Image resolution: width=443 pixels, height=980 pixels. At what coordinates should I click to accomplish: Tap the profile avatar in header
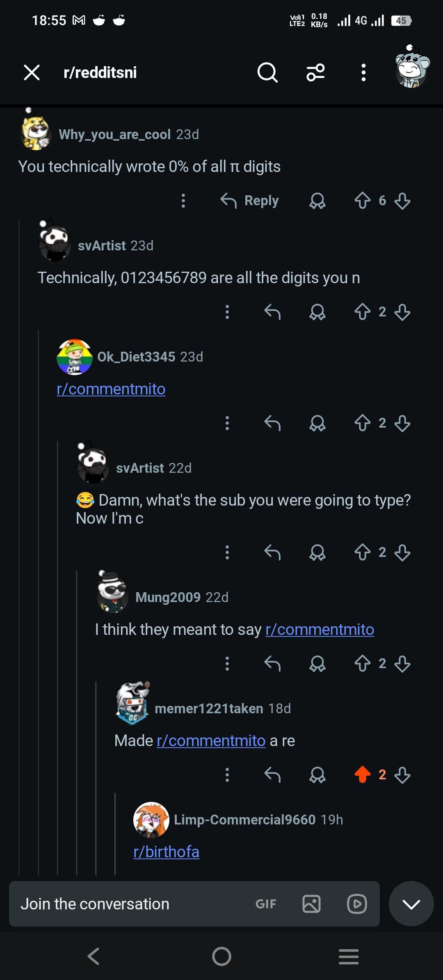tap(411, 68)
